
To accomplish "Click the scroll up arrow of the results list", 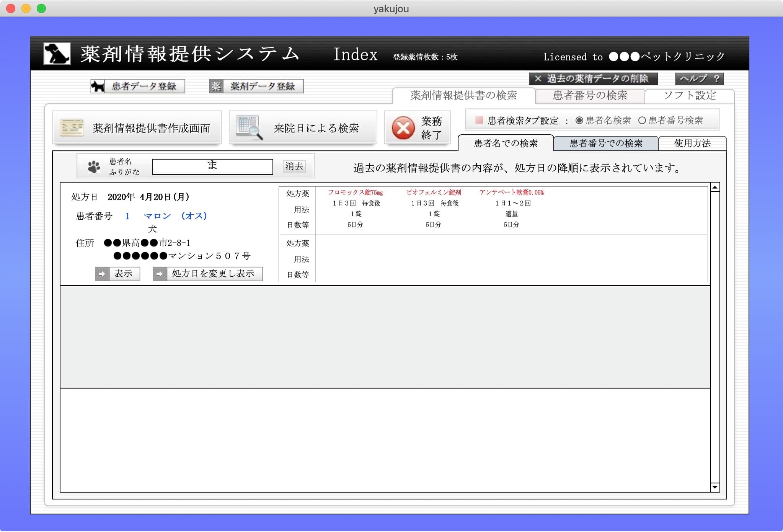I will click(714, 187).
